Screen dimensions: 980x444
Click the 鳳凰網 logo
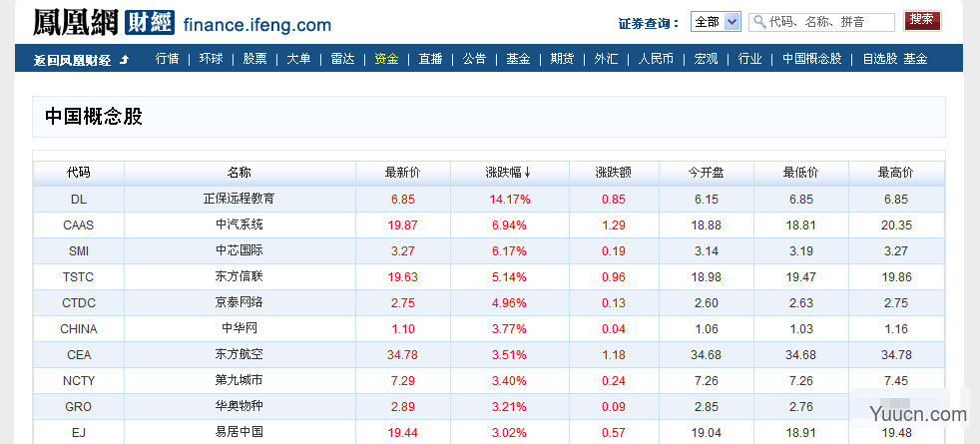(76, 22)
